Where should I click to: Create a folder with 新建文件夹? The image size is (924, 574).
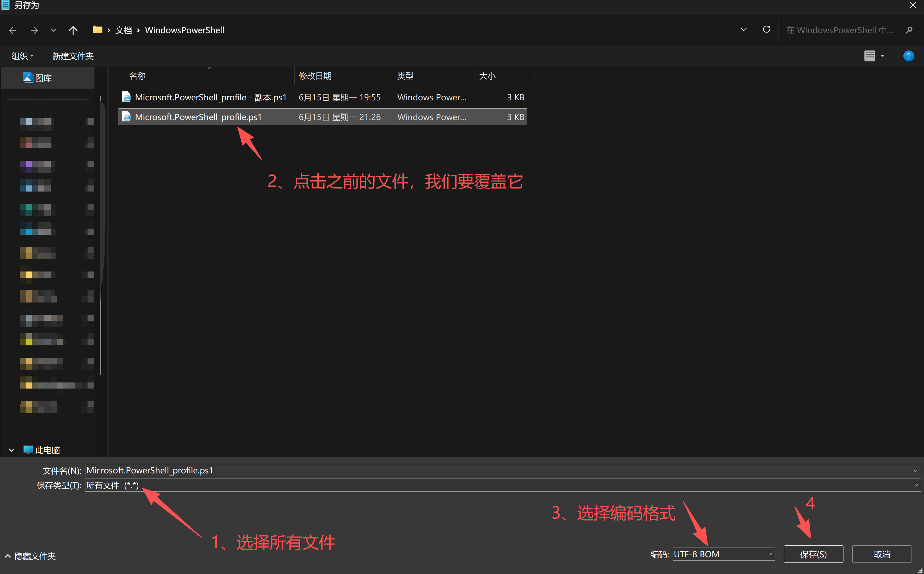point(73,56)
